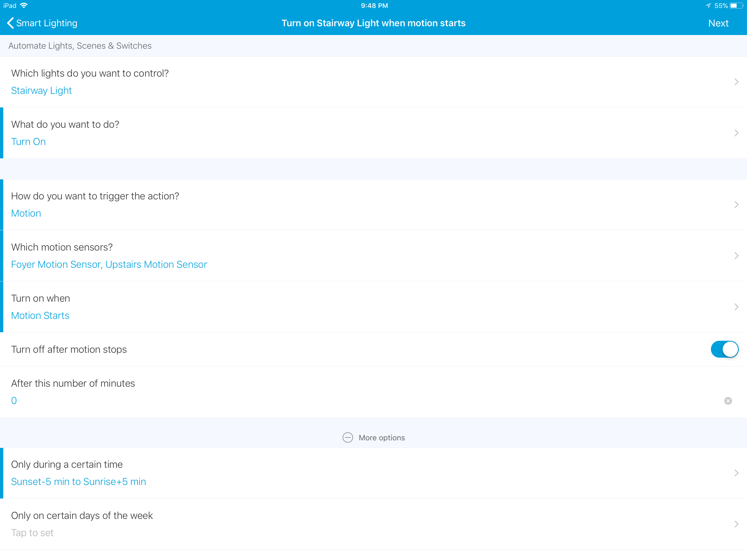The image size is (747, 560).
Task: Open the certain time settings chevron
Action: (736, 473)
